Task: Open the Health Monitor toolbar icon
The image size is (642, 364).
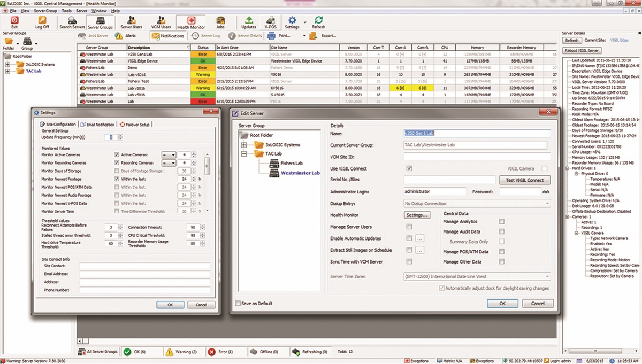Action: point(190,21)
